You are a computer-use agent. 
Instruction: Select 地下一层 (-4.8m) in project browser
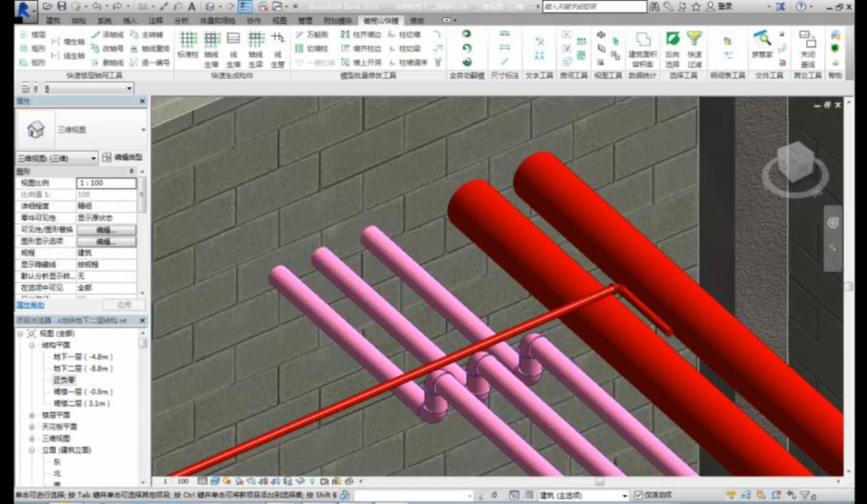[83, 357]
